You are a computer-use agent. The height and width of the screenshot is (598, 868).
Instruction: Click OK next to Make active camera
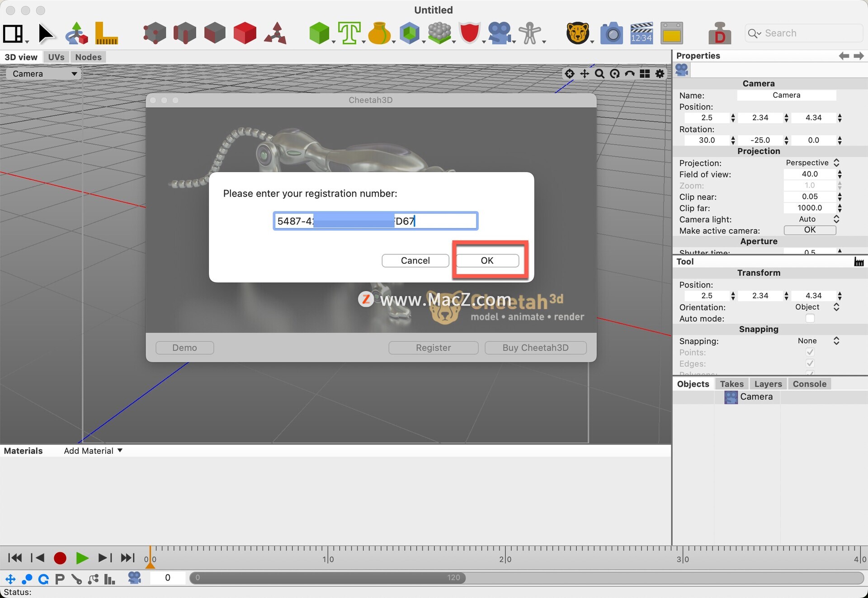point(810,230)
